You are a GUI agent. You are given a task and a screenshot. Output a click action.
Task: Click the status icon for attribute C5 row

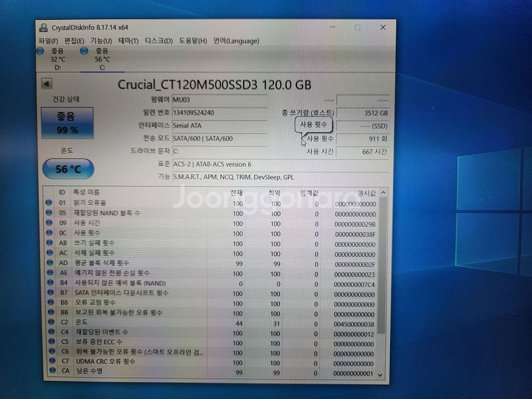(52, 341)
